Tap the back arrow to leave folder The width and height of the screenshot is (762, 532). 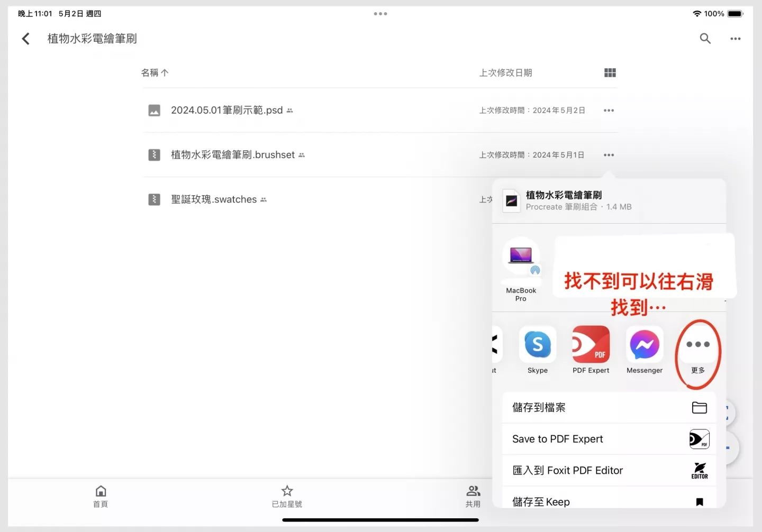pos(25,39)
